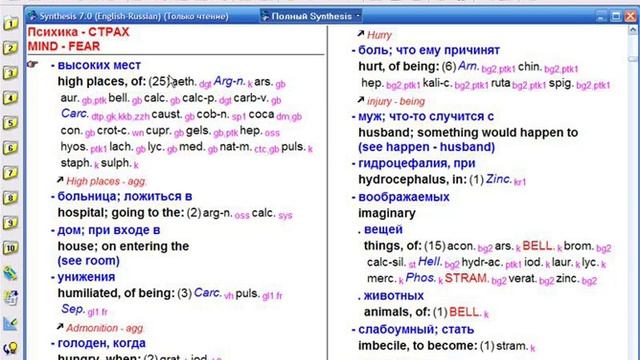Click the 'imbecile, to become:' rubric

[x=418, y=346]
